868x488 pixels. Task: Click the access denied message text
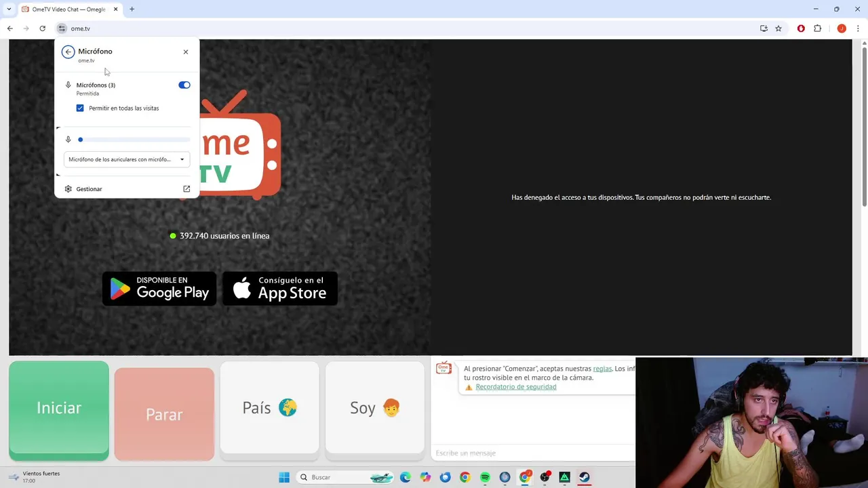pyautogui.click(x=641, y=197)
